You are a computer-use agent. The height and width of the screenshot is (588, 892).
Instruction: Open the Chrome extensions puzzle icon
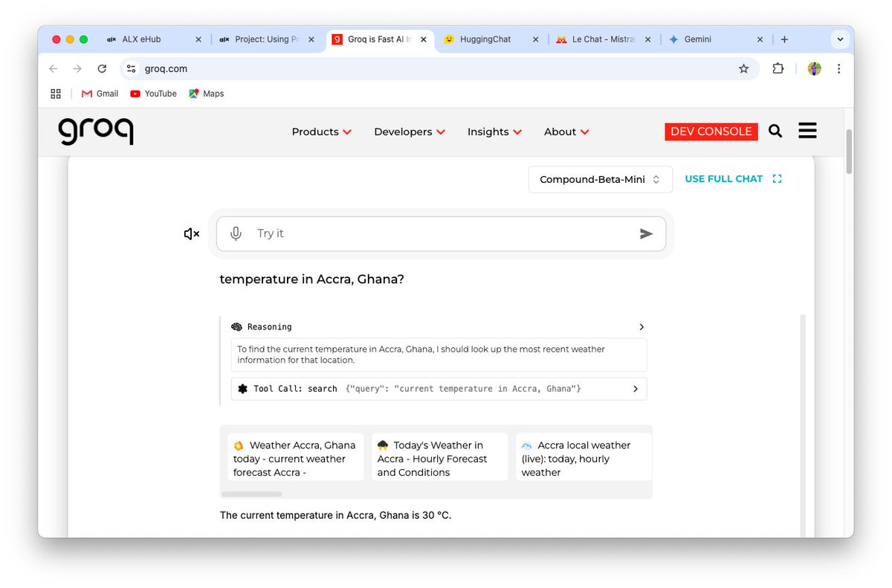point(778,68)
